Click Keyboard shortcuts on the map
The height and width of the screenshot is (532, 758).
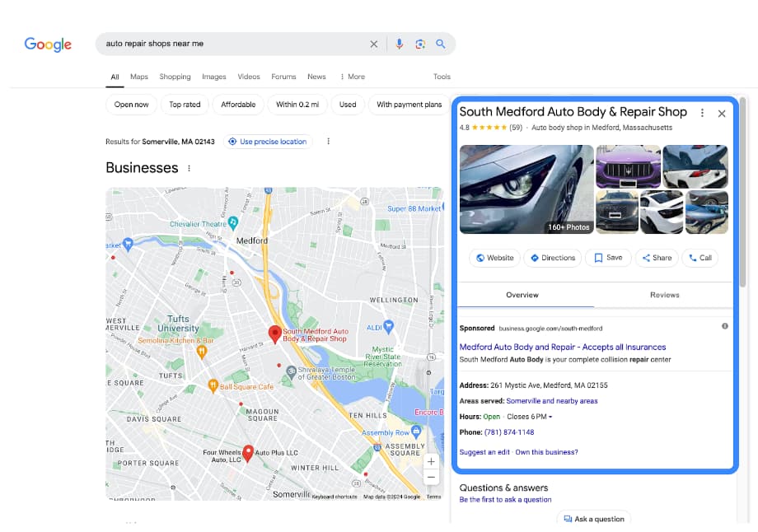point(334,497)
